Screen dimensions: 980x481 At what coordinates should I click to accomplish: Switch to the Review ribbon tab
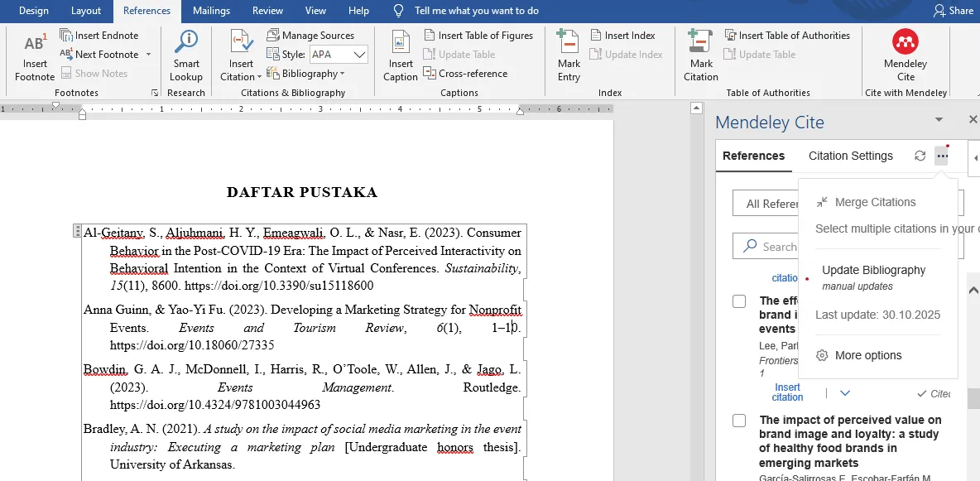(267, 11)
